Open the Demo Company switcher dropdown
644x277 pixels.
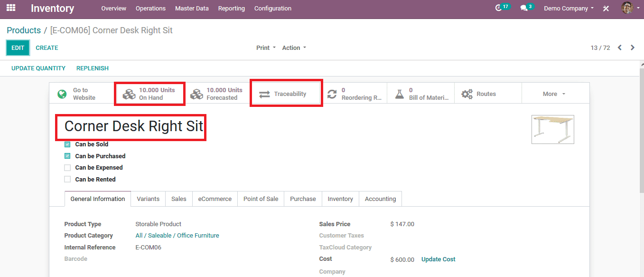(569, 9)
